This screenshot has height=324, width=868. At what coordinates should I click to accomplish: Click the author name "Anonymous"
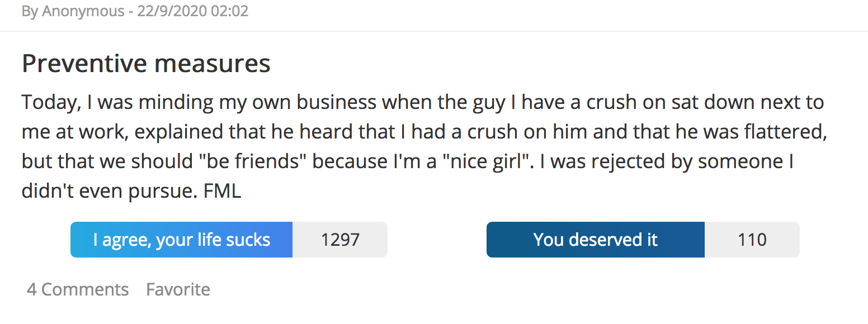pyautogui.click(x=83, y=11)
